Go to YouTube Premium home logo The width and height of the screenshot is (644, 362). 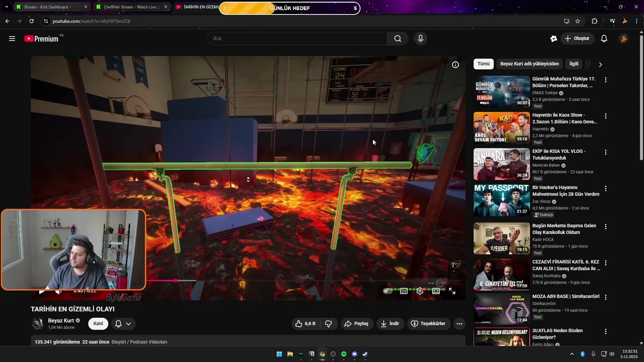pyautogui.click(x=41, y=39)
